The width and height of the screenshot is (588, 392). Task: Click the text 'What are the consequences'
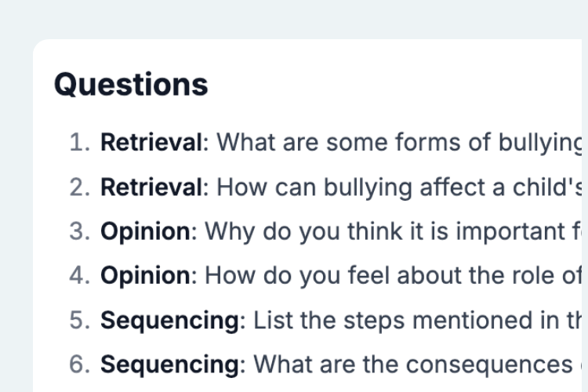click(413, 365)
